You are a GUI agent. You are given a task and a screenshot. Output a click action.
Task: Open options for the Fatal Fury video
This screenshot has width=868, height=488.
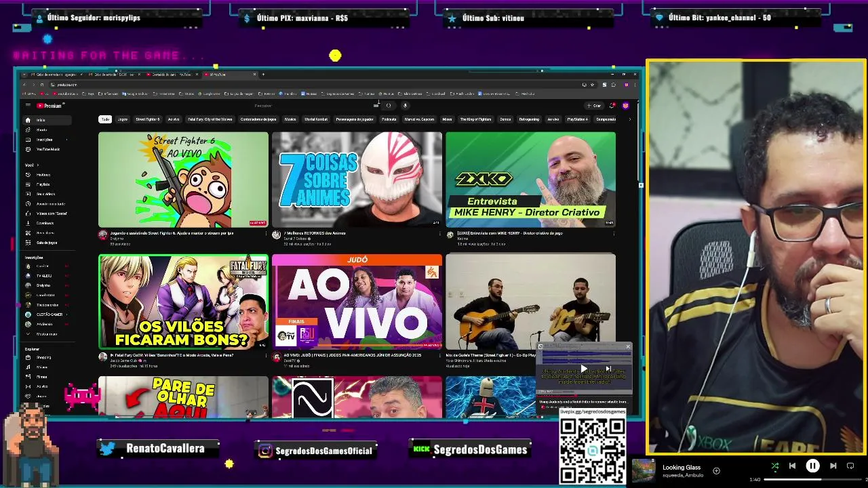[x=266, y=355]
